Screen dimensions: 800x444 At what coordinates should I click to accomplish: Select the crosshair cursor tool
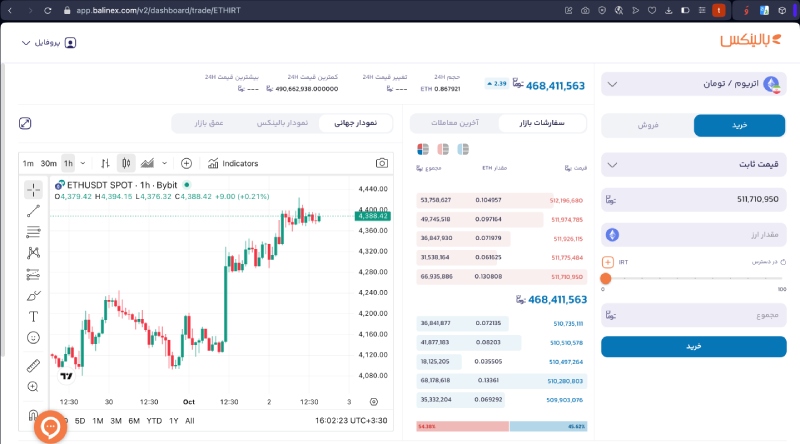tap(33, 189)
